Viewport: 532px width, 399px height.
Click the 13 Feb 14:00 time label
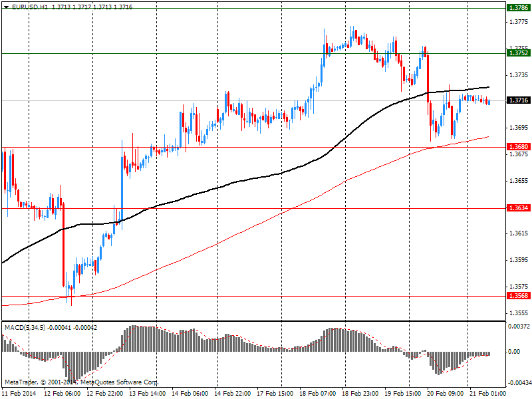pos(147,393)
